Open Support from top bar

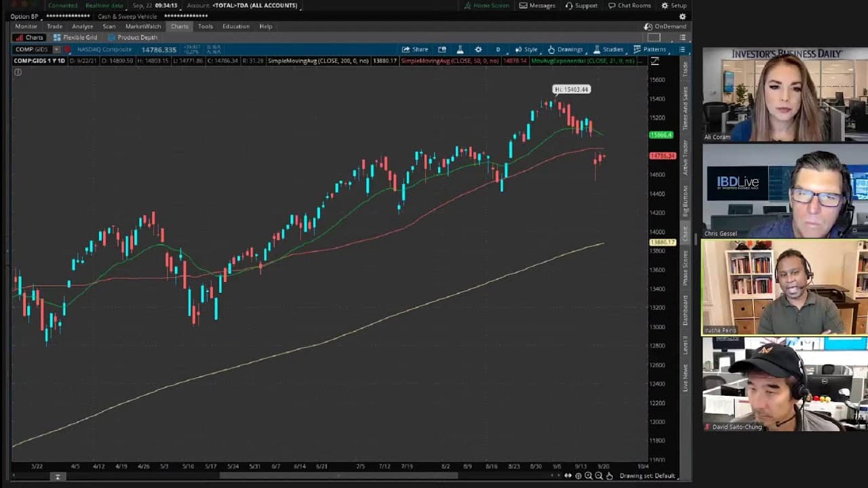(582, 5)
